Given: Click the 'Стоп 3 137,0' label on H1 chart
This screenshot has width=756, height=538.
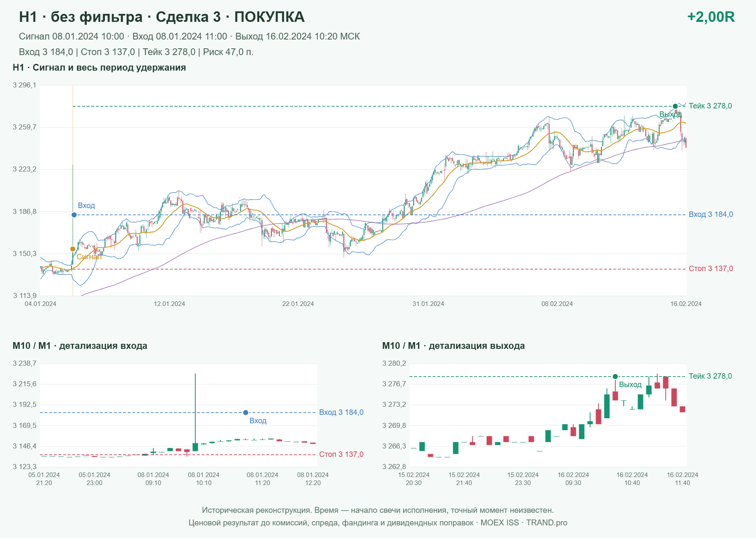Looking at the screenshot, I should 711,269.
